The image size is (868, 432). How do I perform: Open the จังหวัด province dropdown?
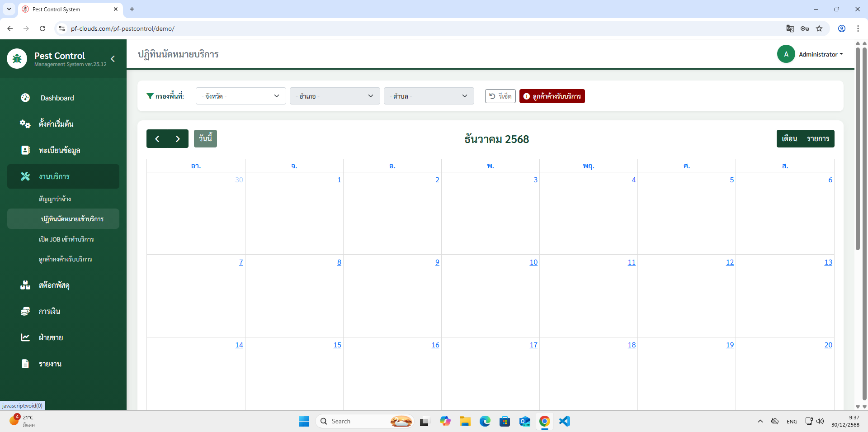(241, 96)
